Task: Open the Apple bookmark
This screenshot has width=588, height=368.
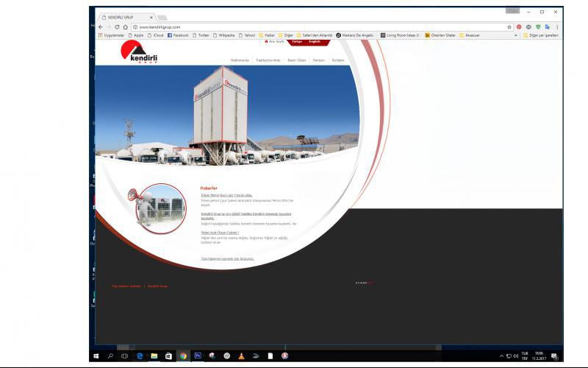Action: coord(136,35)
